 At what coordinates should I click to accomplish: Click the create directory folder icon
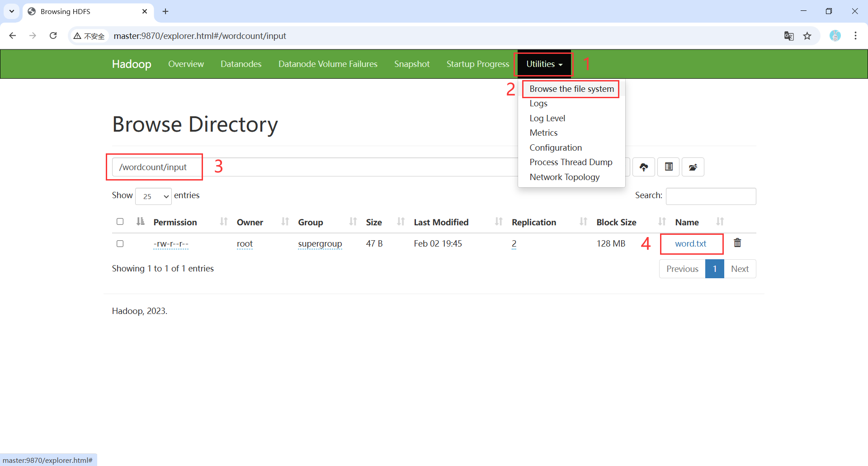[693, 167]
